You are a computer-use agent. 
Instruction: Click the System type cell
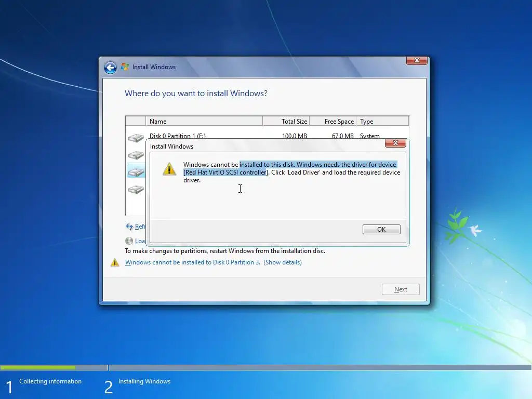point(370,136)
